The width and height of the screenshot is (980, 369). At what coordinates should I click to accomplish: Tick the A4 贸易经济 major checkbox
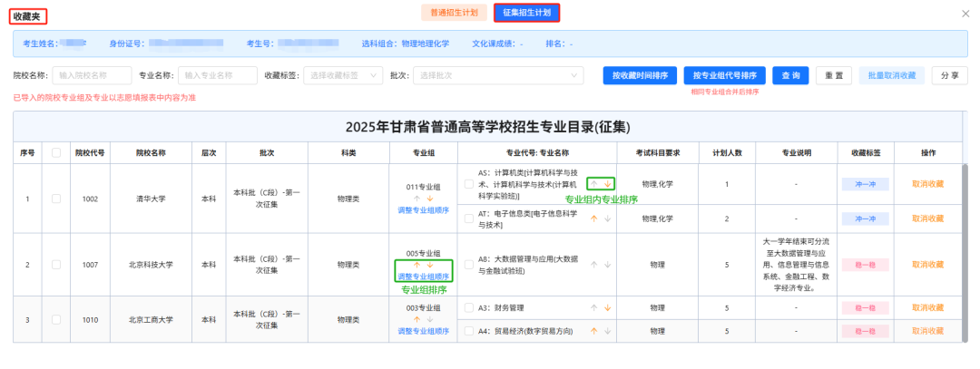click(x=469, y=331)
